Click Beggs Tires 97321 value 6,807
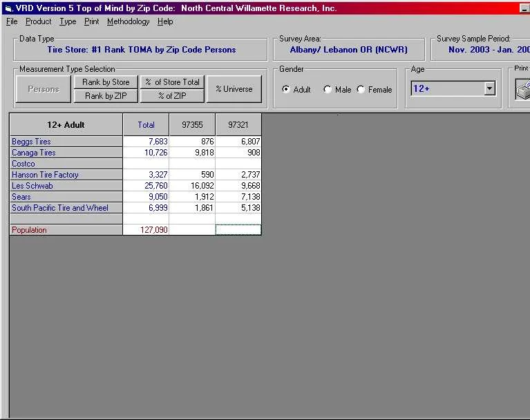This screenshot has width=530, height=420. [238, 142]
